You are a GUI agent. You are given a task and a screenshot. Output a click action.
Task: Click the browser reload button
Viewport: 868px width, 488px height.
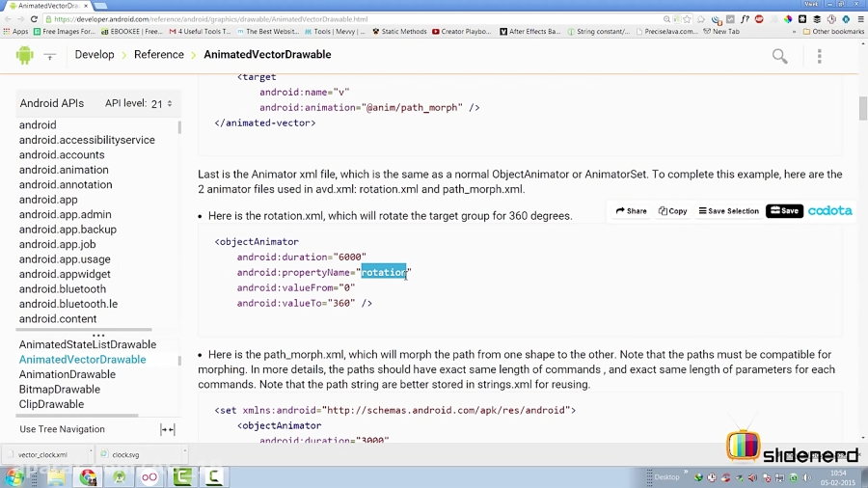(x=34, y=19)
